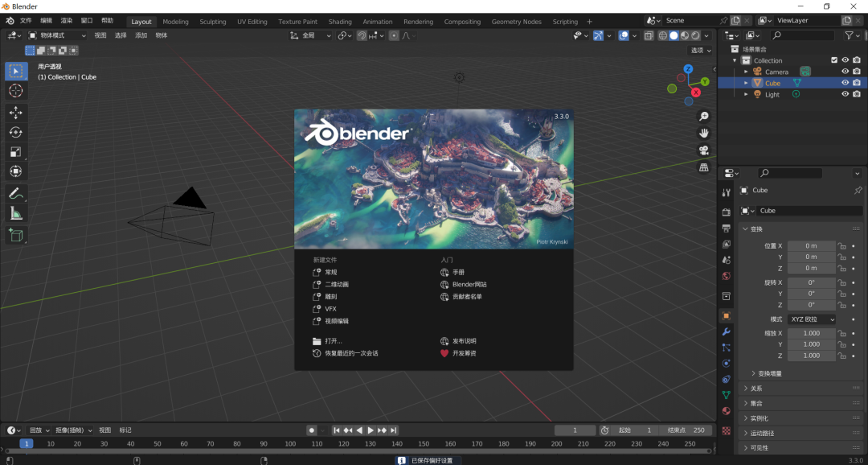Image resolution: width=868 pixels, height=465 pixels.
Task: Open the Material properties tab
Action: point(727,412)
